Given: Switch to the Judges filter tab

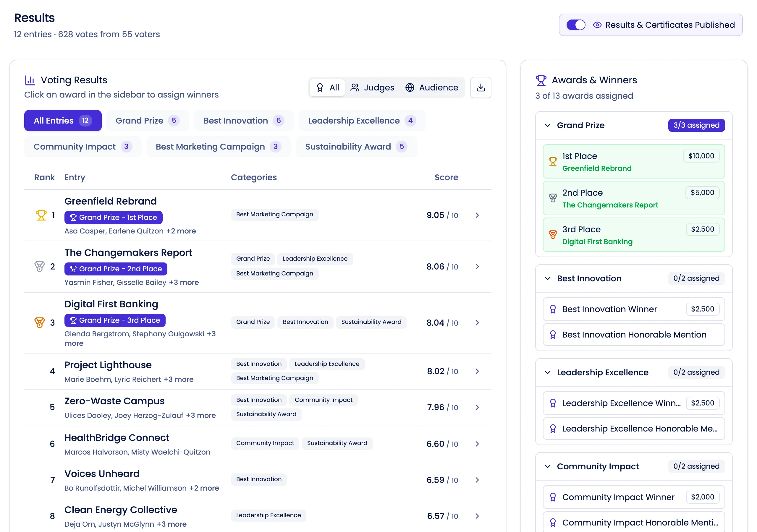Looking at the screenshot, I should pyautogui.click(x=372, y=87).
